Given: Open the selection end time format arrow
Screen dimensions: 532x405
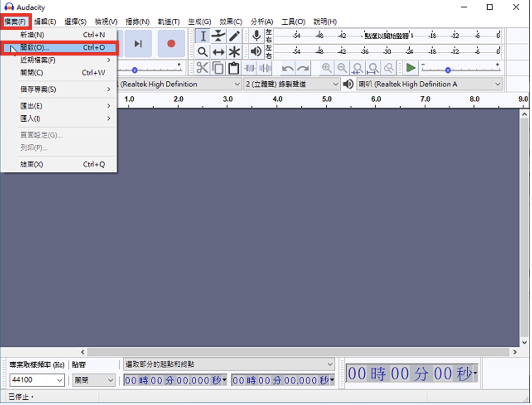Looking at the screenshot, I should click(x=332, y=380).
